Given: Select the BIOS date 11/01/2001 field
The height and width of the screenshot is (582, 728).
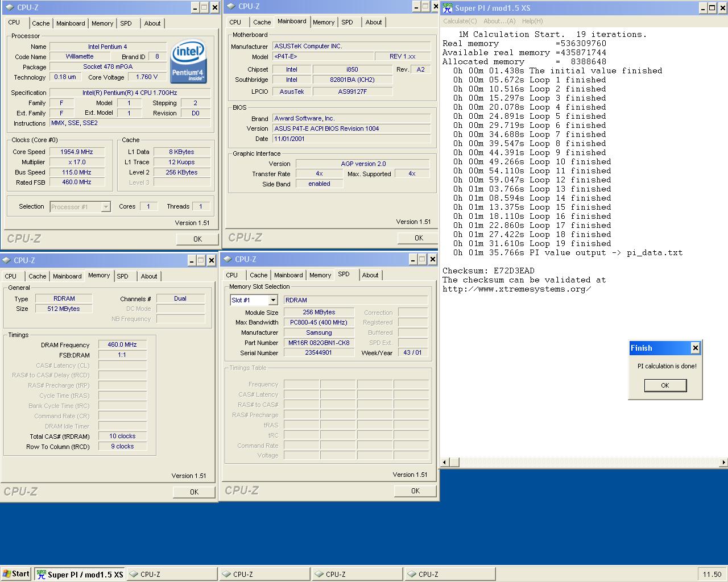Looking at the screenshot, I should (x=351, y=139).
